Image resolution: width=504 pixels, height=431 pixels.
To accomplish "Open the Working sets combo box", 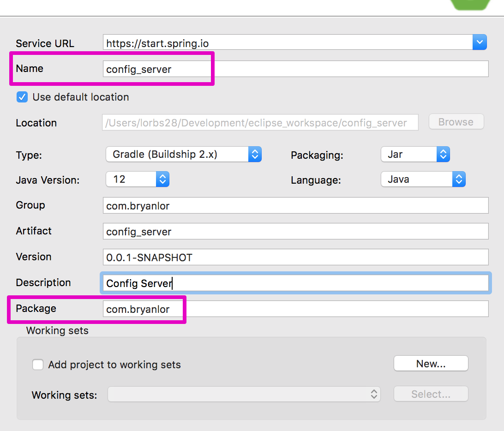I will point(244,395).
